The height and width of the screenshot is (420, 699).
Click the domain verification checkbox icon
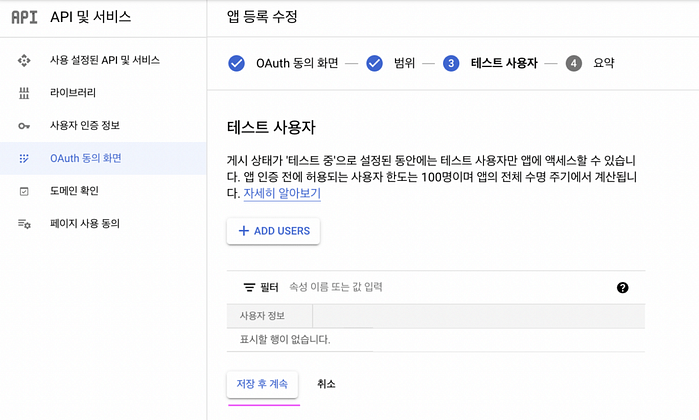(24, 191)
